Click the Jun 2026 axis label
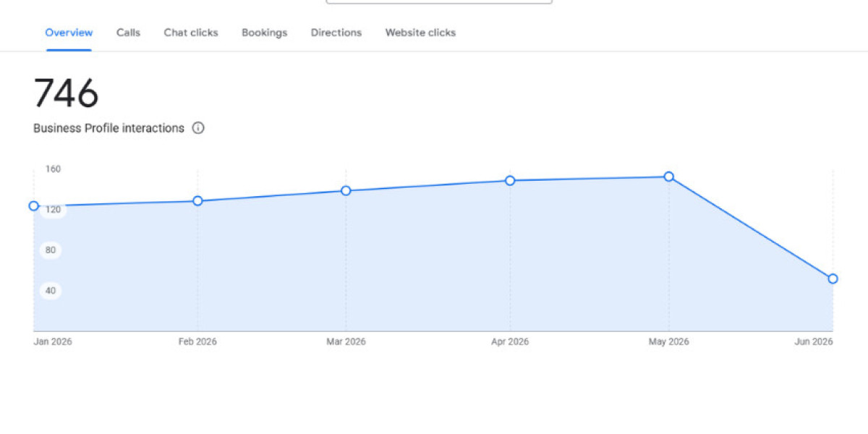Screen dimensions: 868x434 pos(814,342)
